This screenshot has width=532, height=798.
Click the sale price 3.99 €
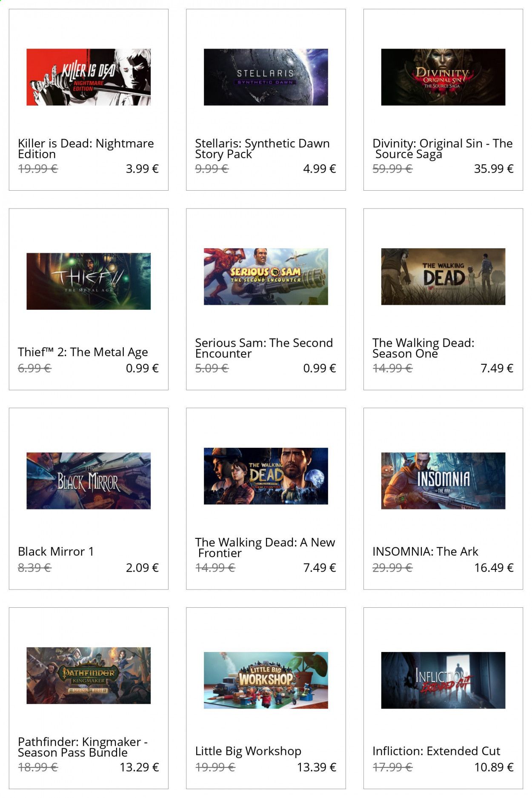(142, 169)
